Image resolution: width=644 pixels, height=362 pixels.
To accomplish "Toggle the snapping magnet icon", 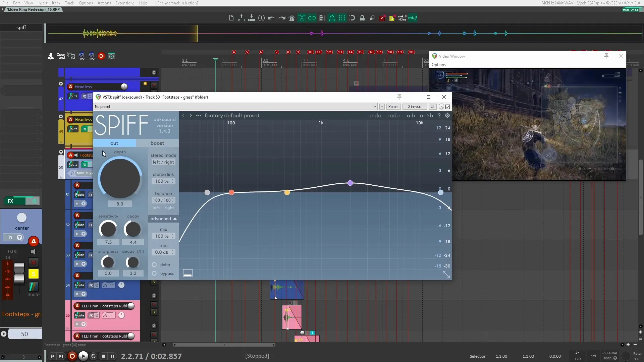I will (x=352, y=18).
